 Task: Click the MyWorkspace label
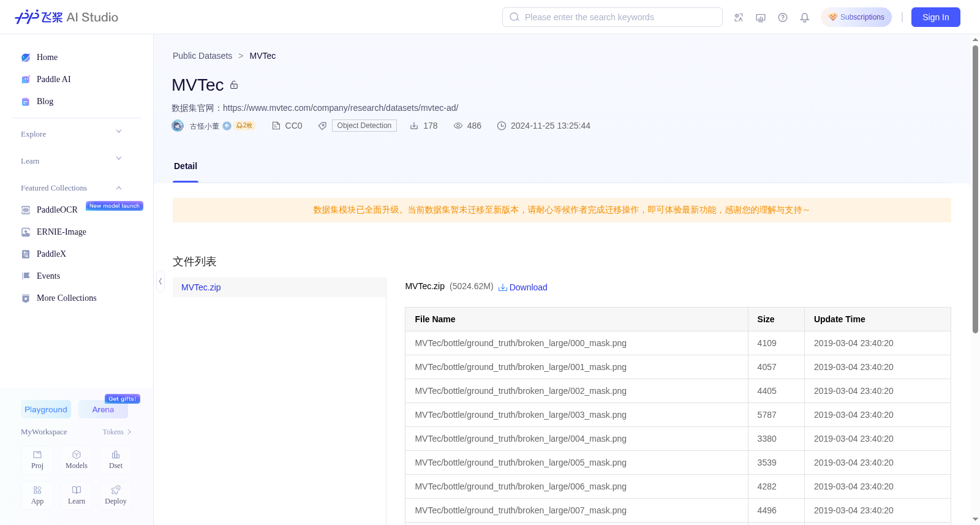pyautogui.click(x=44, y=432)
